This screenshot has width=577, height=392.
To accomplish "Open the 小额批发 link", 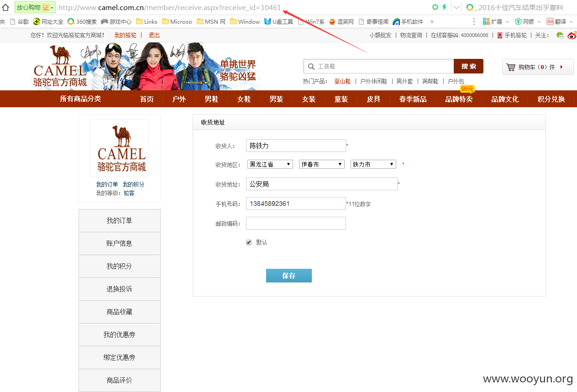I will 380,35.
